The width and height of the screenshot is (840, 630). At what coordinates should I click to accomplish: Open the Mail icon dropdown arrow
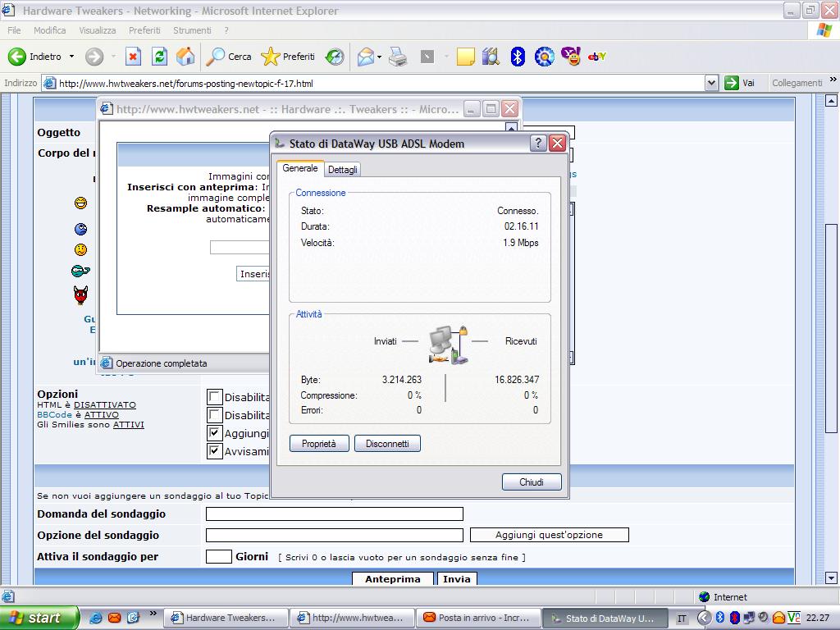click(x=379, y=57)
